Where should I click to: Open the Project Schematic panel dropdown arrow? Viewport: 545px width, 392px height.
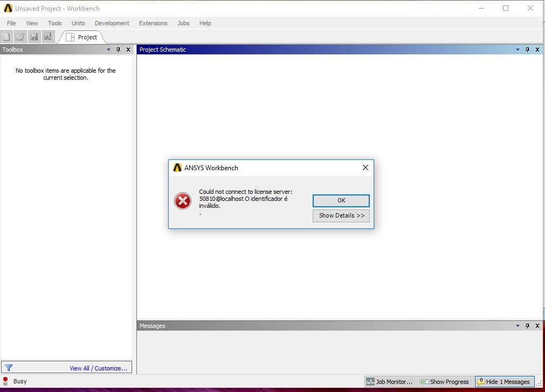click(x=518, y=50)
